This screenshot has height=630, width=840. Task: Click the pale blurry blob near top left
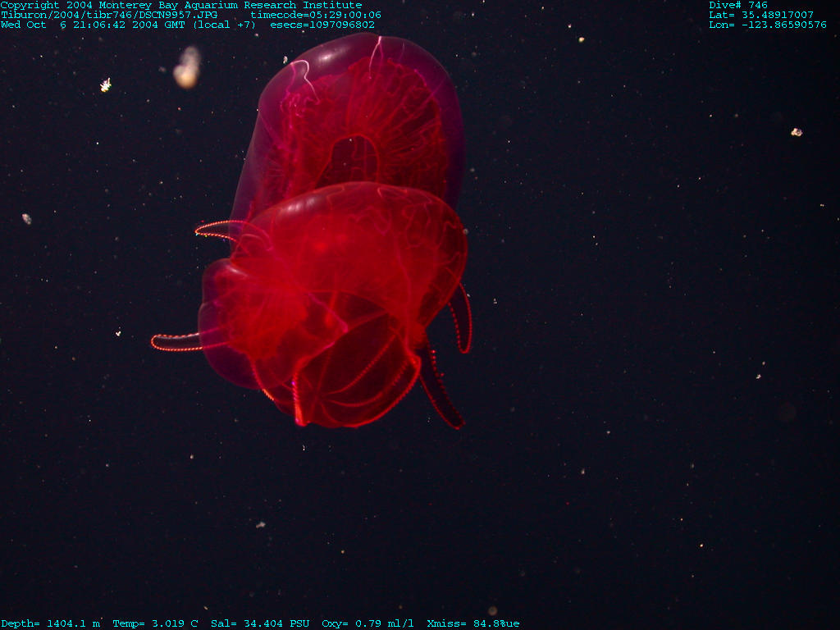pos(187,70)
